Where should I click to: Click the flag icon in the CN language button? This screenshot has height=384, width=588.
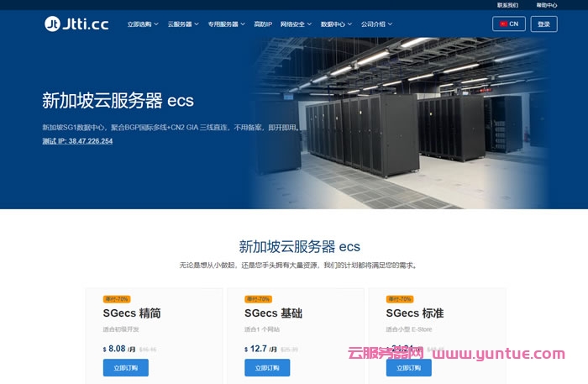coord(503,24)
